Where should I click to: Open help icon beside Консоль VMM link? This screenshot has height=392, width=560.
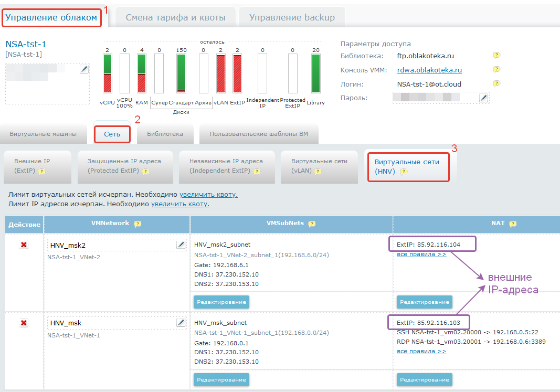coord(496,69)
